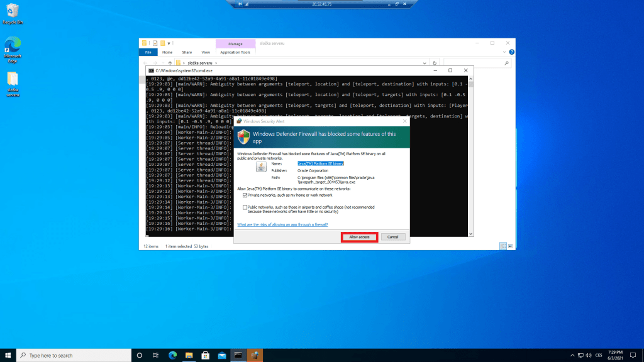The width and height of the screenshot is (644, 362).
Task: Maximize the cmd.exe window
Action: (450, 70)
